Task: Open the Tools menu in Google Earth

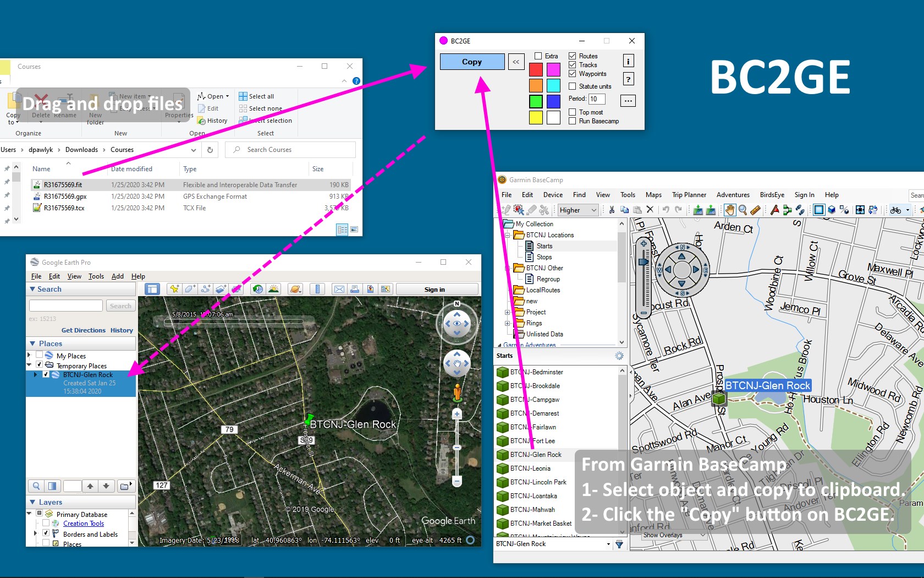Action: pos(96,276)
